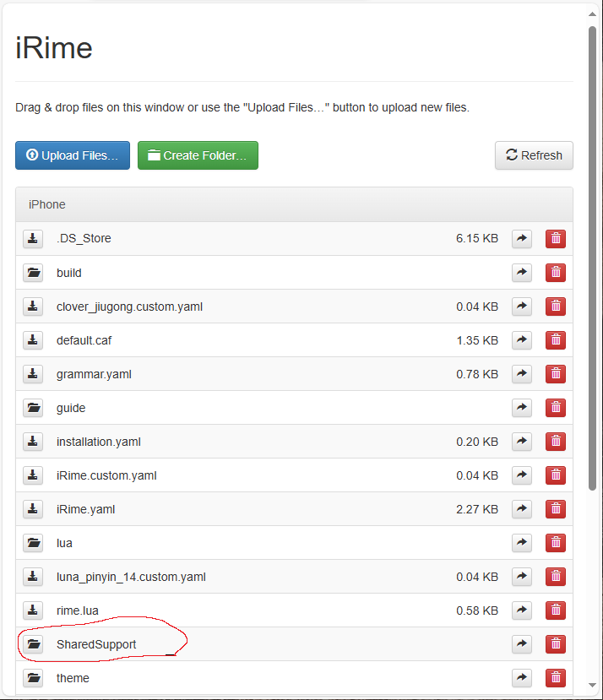
Task: Click move arrow for luna_pinyin_14.custom.yaml
Action: (x=522, y=577)
